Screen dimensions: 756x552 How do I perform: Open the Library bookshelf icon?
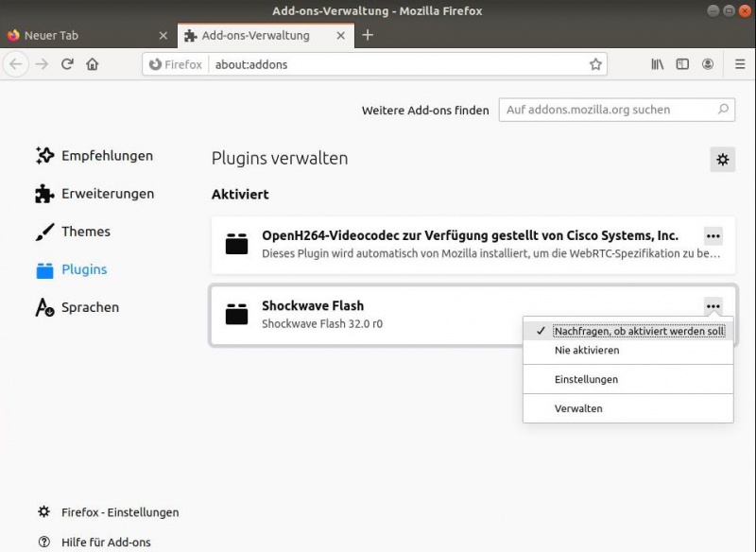pyautogui.click(x=657, y=64)
